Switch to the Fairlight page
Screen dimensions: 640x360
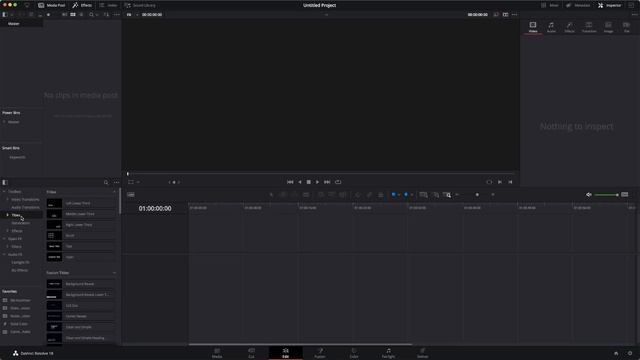pos(388,353)
